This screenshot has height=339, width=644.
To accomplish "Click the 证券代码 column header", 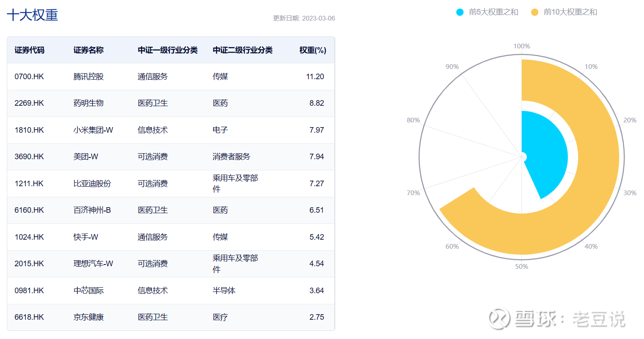I will pos(29,50).
